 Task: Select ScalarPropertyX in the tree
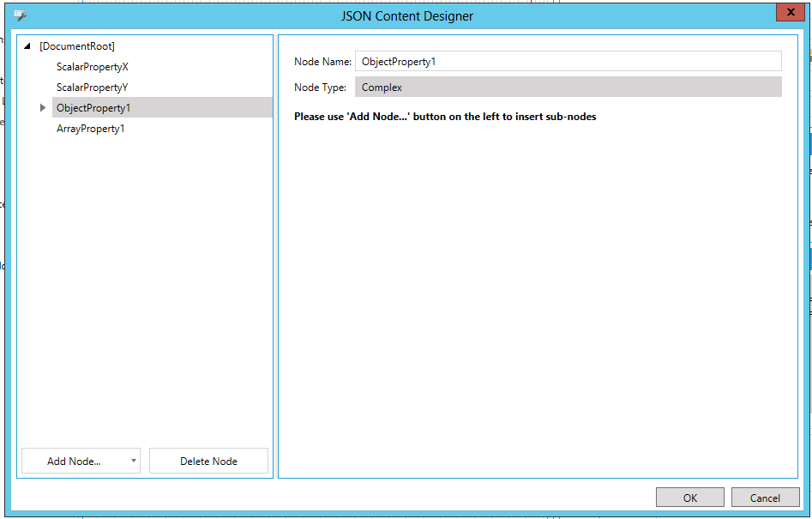pyautogui.click(x=93, y=67)
